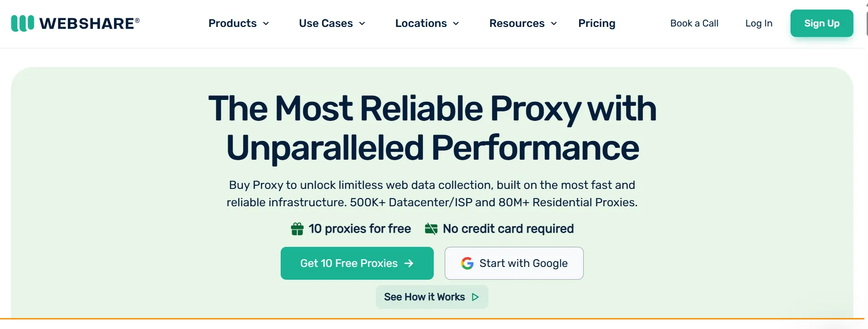This screenshot has height=329, width=868.
Task: Click the play triangle icon
Action: (x=475, y=297)
